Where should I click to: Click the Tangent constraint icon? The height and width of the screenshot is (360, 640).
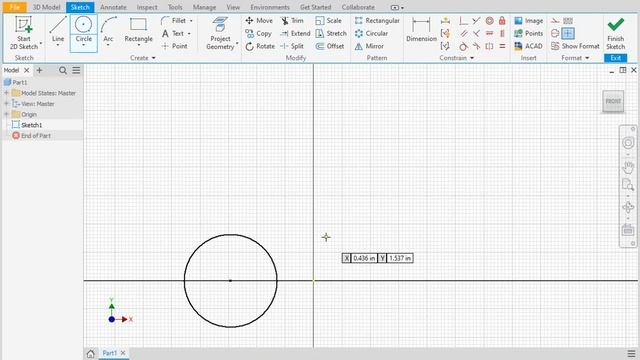[x=463, y=47]
